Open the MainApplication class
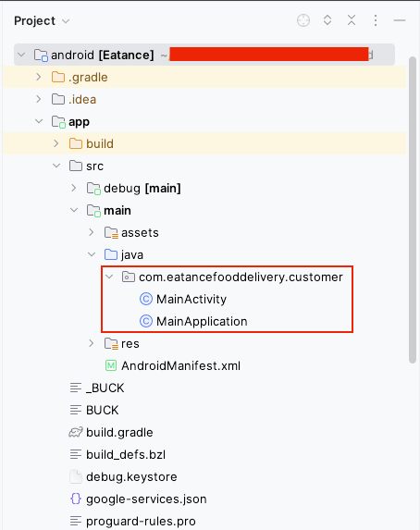The width and height of the screenshot is (420, 530). coord(202,322)
